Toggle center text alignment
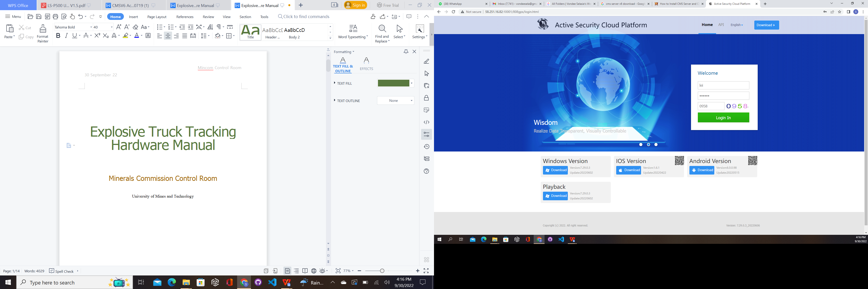This screenshot has width=868, height=289. [x=168, y=36]
